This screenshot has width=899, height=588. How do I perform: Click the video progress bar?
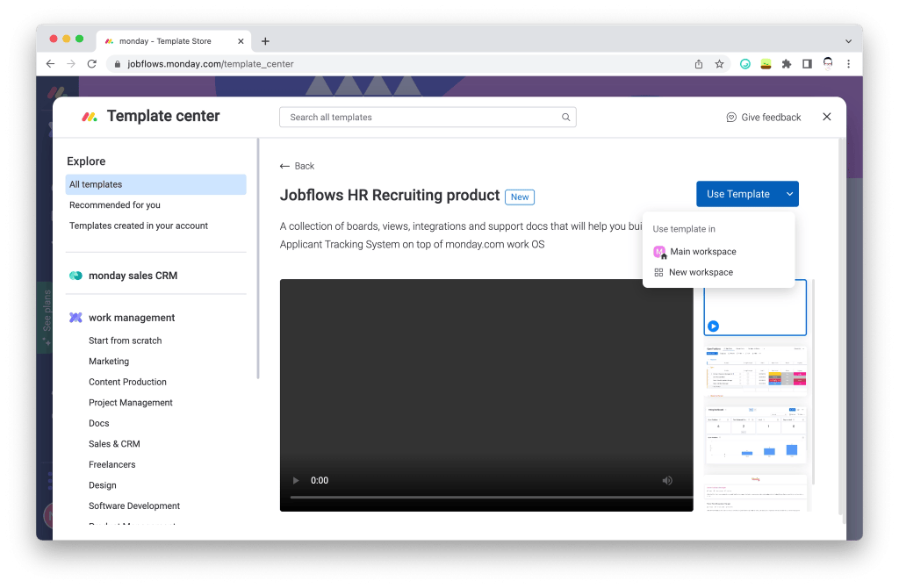492,497
